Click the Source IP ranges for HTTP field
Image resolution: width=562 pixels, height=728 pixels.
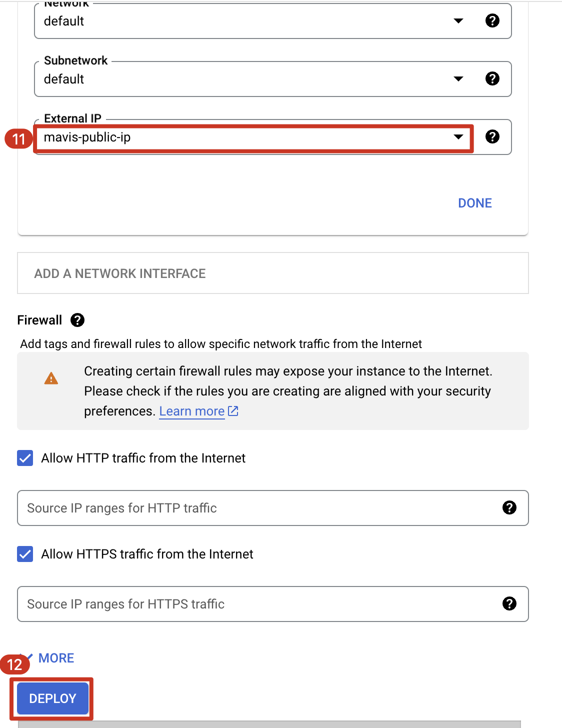pyautogui.click(x=250, y=508)
